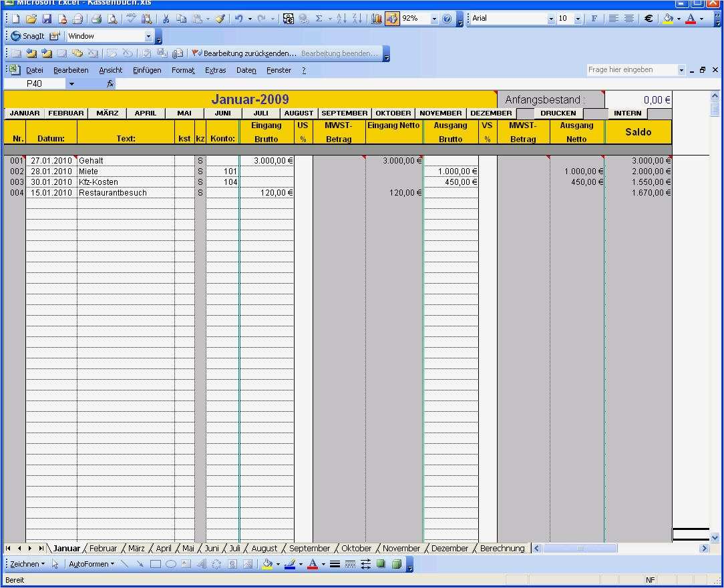Click the Format Painter icon

(x=220, y=19)
